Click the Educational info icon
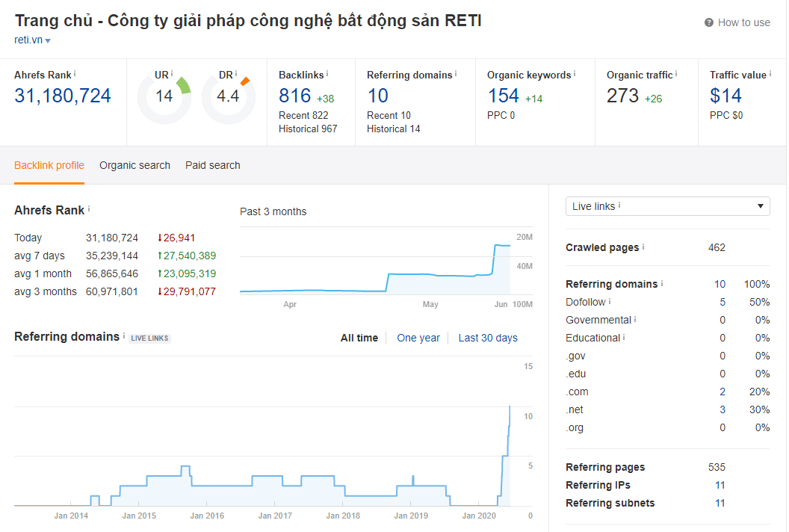 coord(624,337)
